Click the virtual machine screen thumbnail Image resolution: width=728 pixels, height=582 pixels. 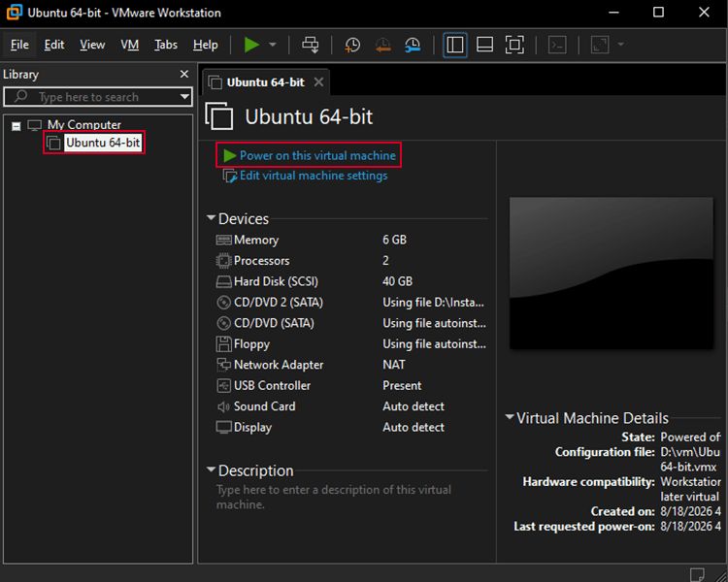pos(611,273)
